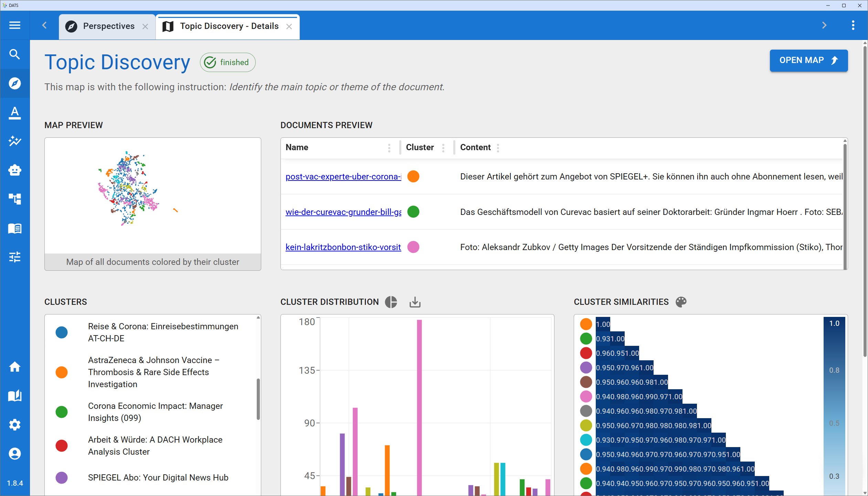Screen dimensions: 868x496
Task: Close the Perspectives tab
Action: click(145, 27)
